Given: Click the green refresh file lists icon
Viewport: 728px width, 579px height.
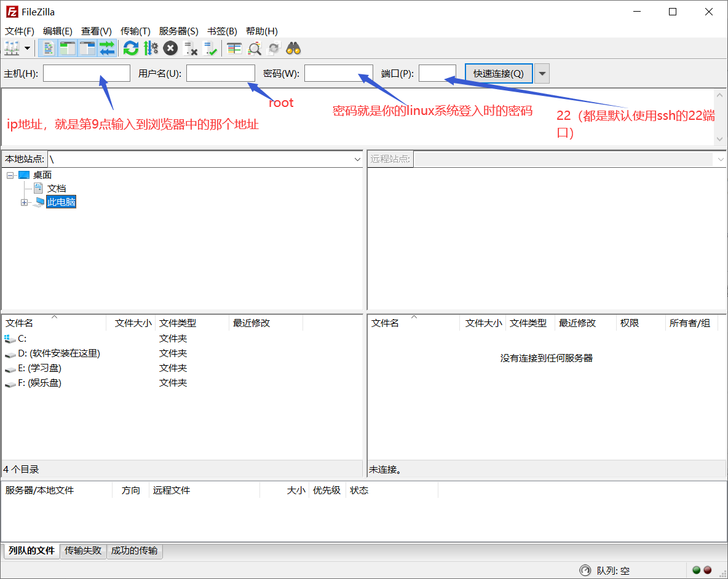Looking at the screenshot, I should tap(131, 48).
